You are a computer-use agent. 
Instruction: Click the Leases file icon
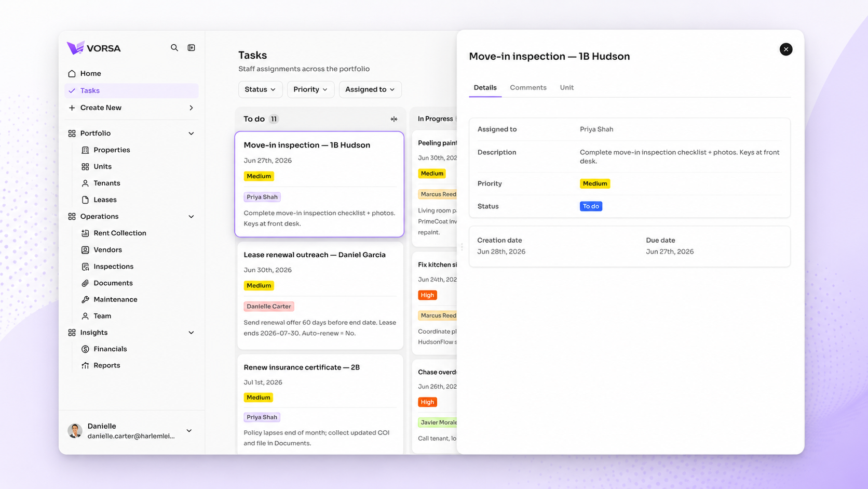point(85,200)
